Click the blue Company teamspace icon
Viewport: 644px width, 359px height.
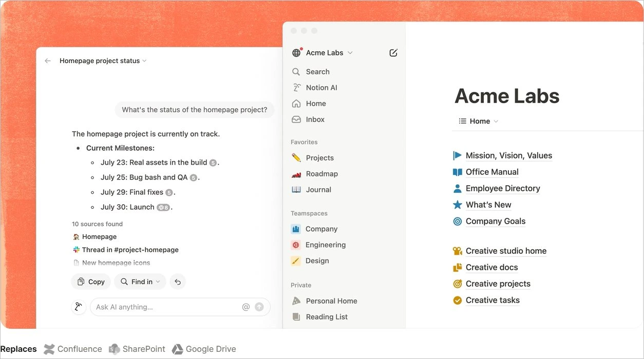(296, 229)
